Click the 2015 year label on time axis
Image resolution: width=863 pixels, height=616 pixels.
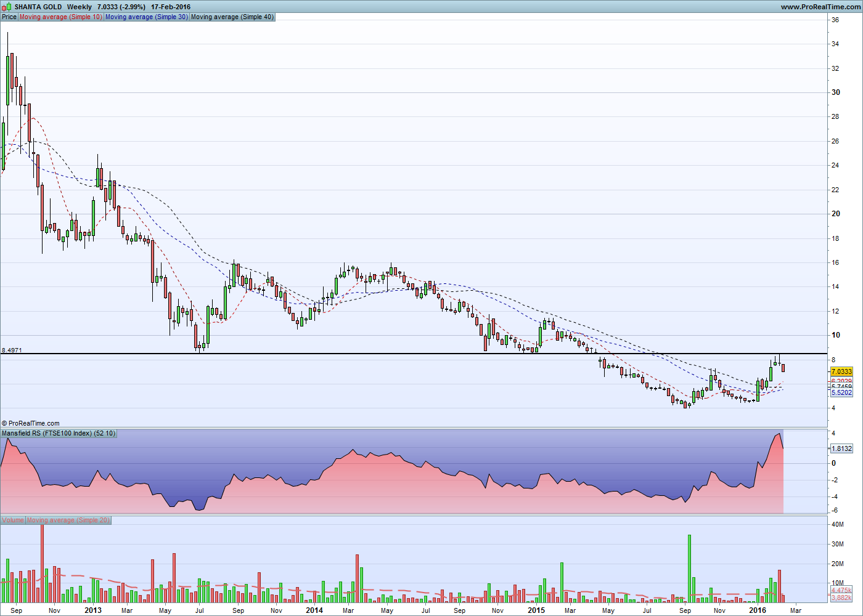coord(536,610)
